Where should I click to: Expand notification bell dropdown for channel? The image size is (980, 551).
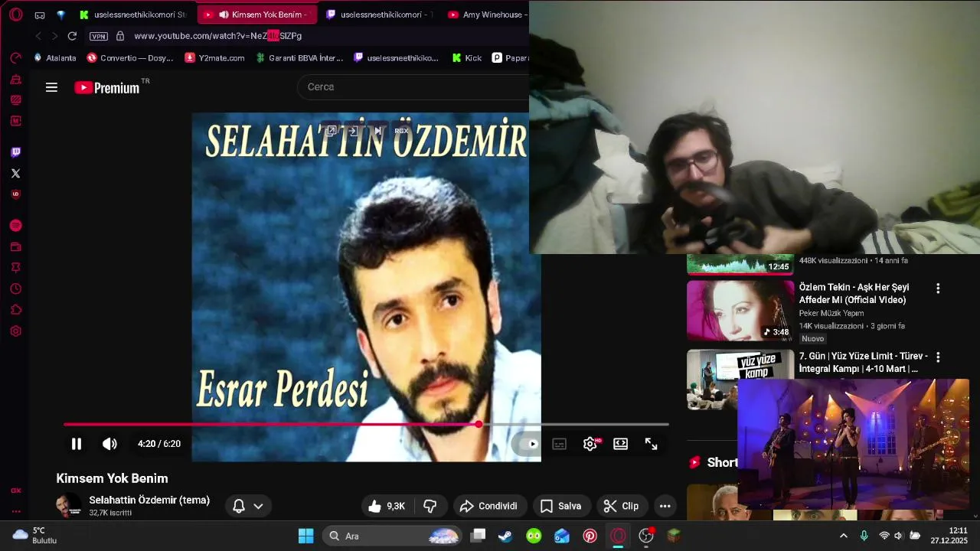coord(248,506)
